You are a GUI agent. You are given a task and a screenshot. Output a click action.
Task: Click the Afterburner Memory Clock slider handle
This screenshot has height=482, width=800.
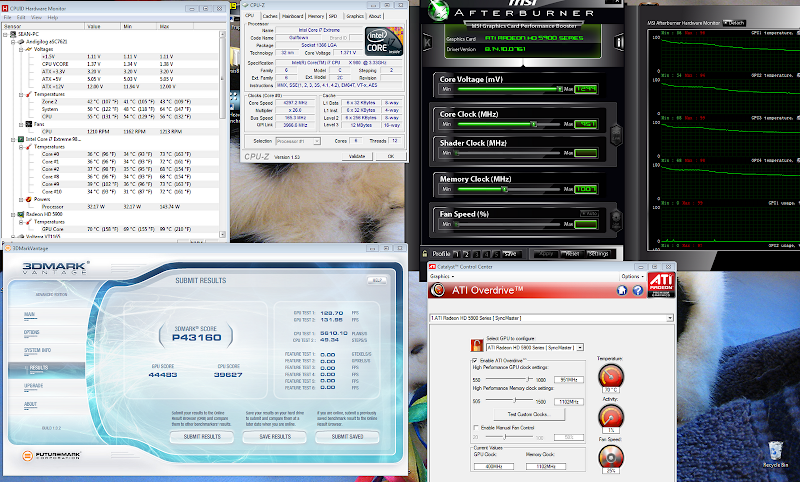tap(505, 189)
